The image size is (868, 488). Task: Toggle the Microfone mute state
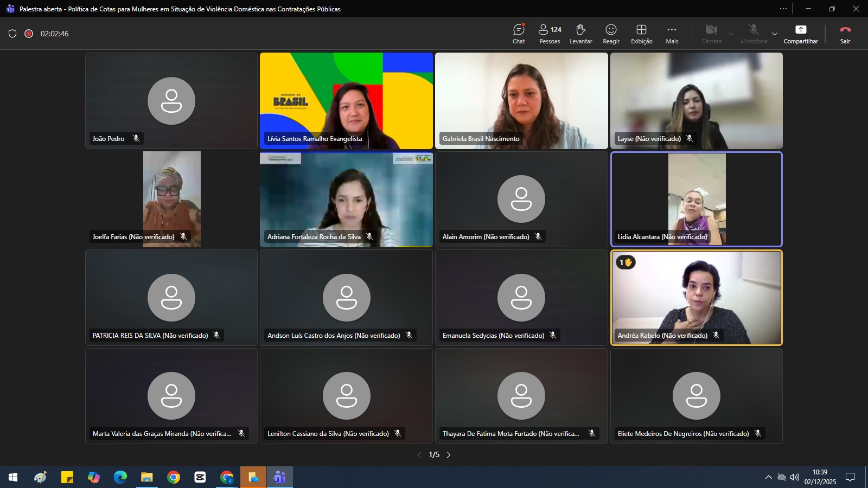point(754,34)
